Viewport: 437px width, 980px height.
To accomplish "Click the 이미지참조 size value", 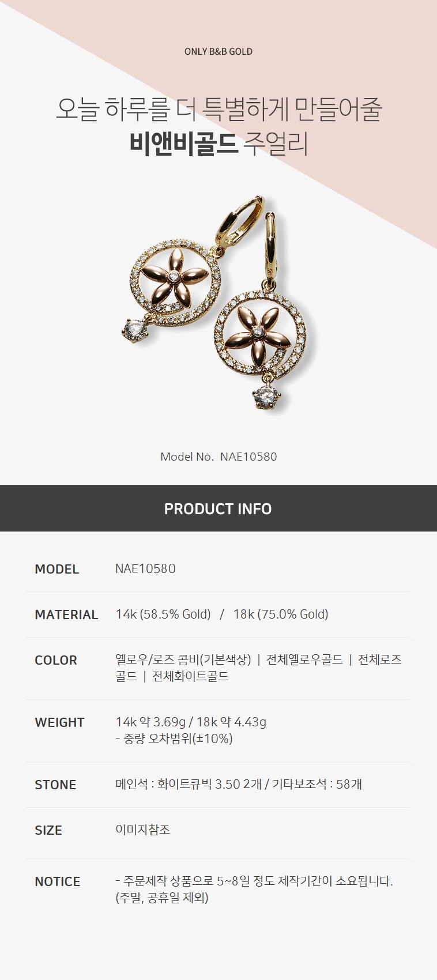I will [x=143, y=830].
